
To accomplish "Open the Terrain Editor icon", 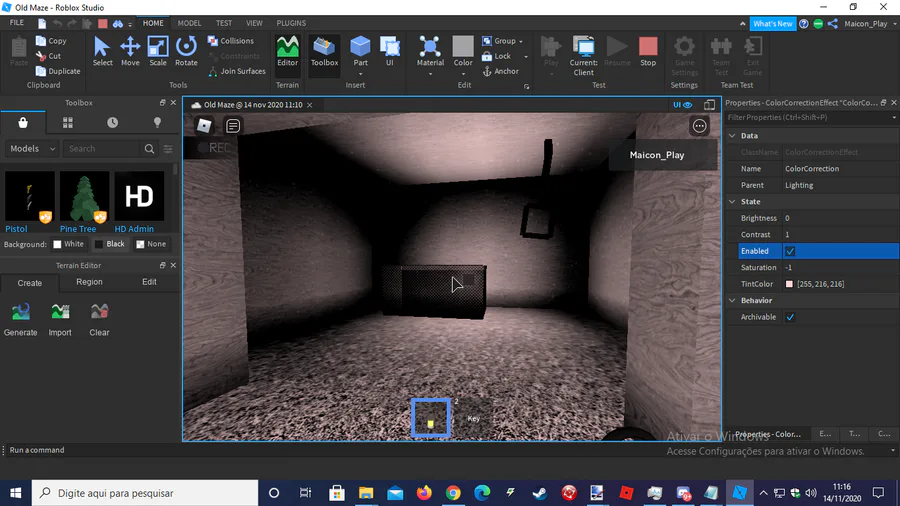I will 288,51.
